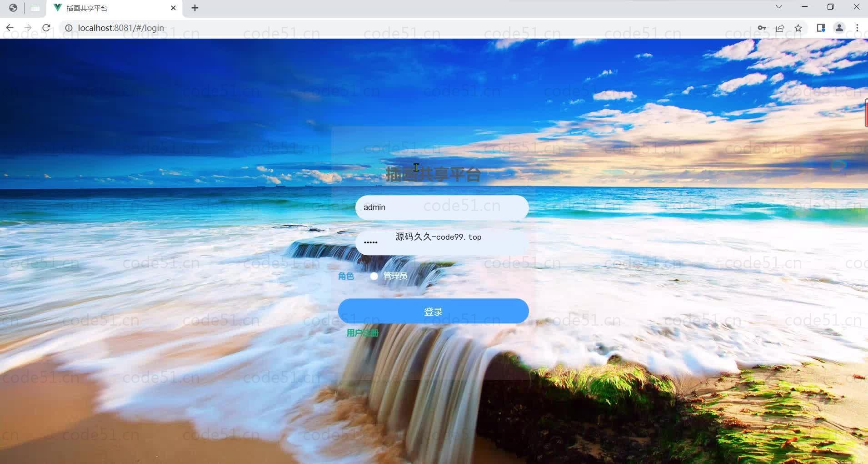The image size is (868, 464).
Task: Click the password input field
Action: pyautogui.click(x=442, y=242)
